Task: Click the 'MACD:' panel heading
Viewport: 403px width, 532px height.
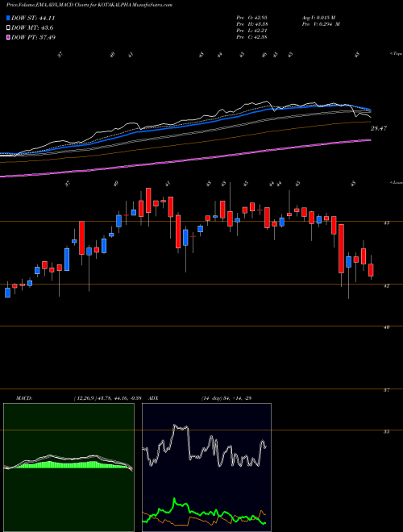Action: tap(23, 398)
